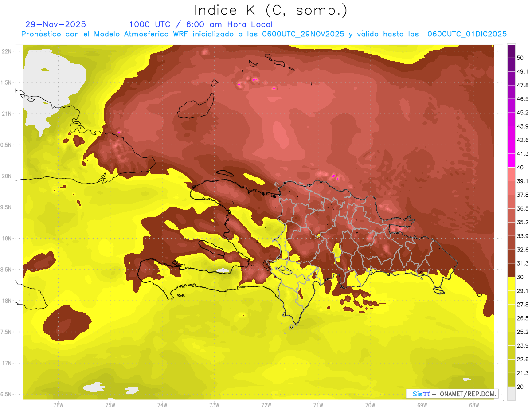Select colorbar value "47.8"
The width and height of the screenshot is (532, 411).
pyautogui.click(x=523, y=85)
